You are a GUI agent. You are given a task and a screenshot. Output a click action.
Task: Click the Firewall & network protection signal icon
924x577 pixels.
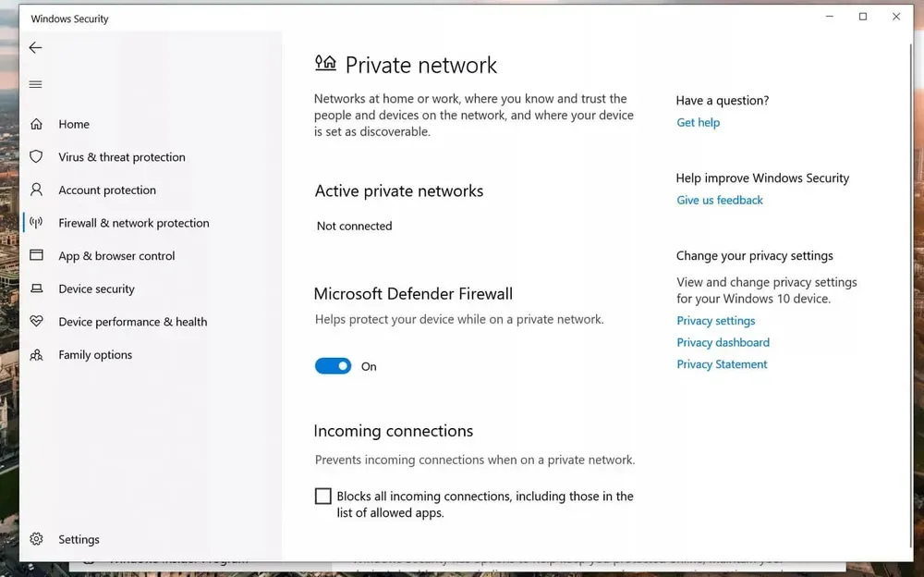pyautogui.click(x=37, y=223)
